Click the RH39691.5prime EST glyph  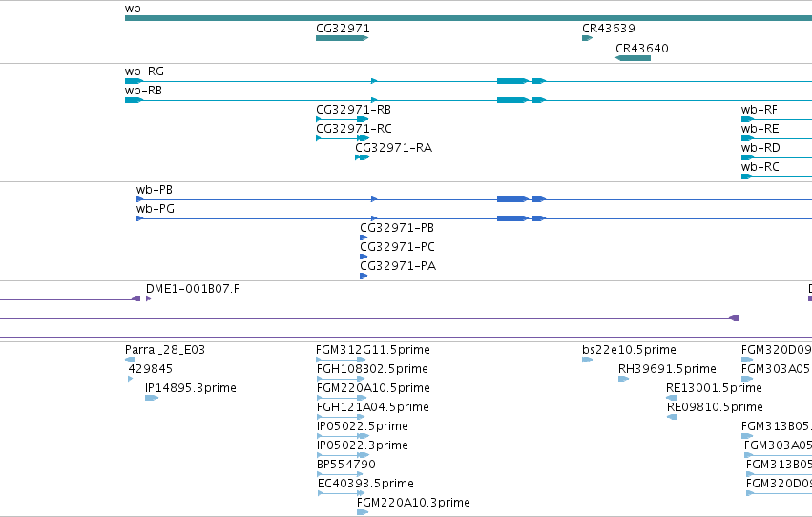623,379
